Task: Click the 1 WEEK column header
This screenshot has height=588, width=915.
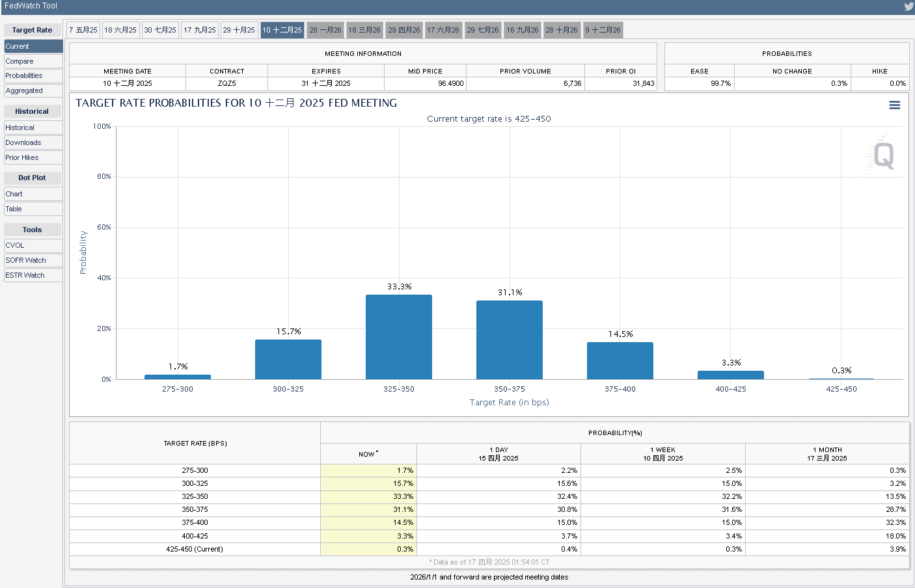Action: tap(663, 454)
